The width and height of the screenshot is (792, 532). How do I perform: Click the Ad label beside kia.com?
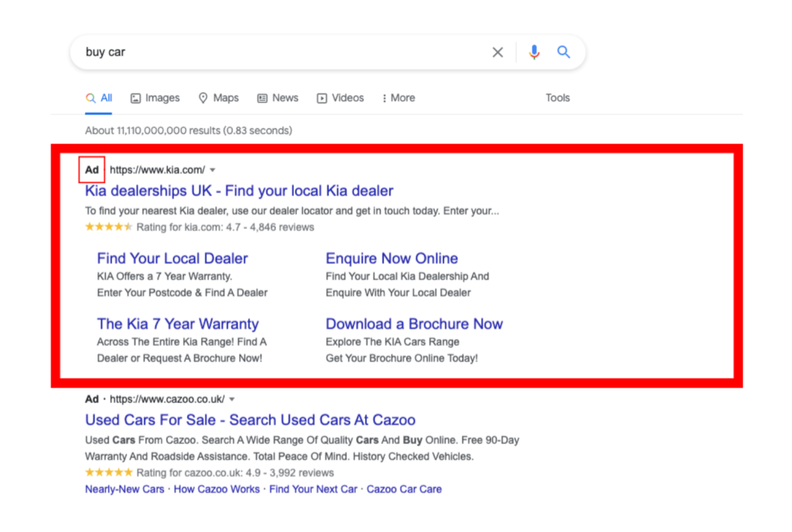92,170
